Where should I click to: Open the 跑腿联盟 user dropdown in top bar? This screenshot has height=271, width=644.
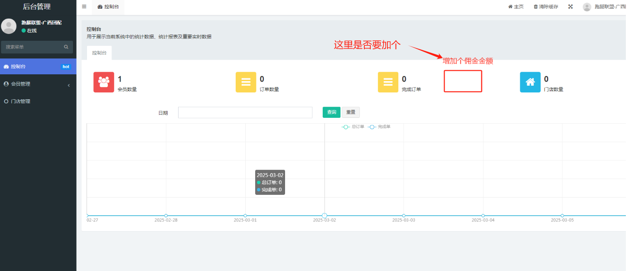[x=604, y=7]
